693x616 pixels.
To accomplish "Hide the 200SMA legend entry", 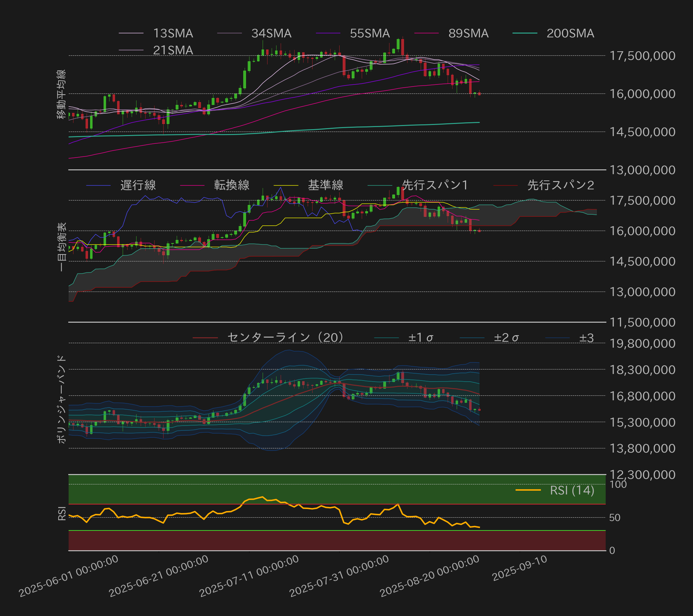I will point(570,33).
